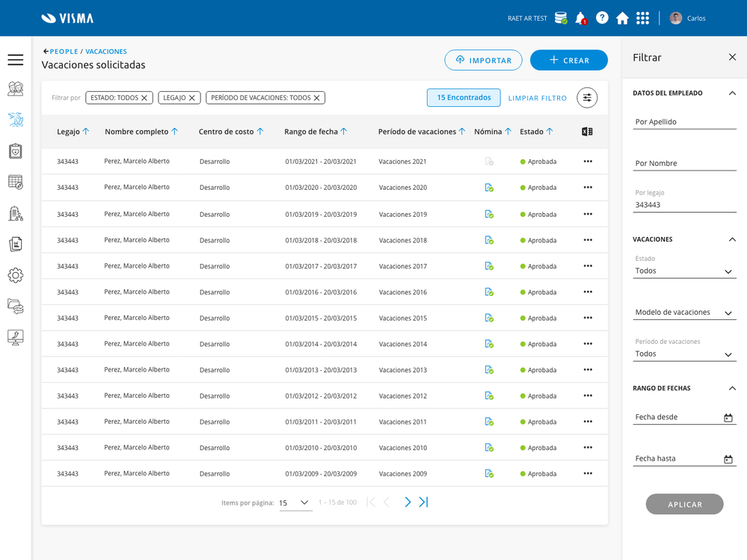
Task: Click nómina icon for Vacaciones 2015 row
Action: (x=489, y=318)
